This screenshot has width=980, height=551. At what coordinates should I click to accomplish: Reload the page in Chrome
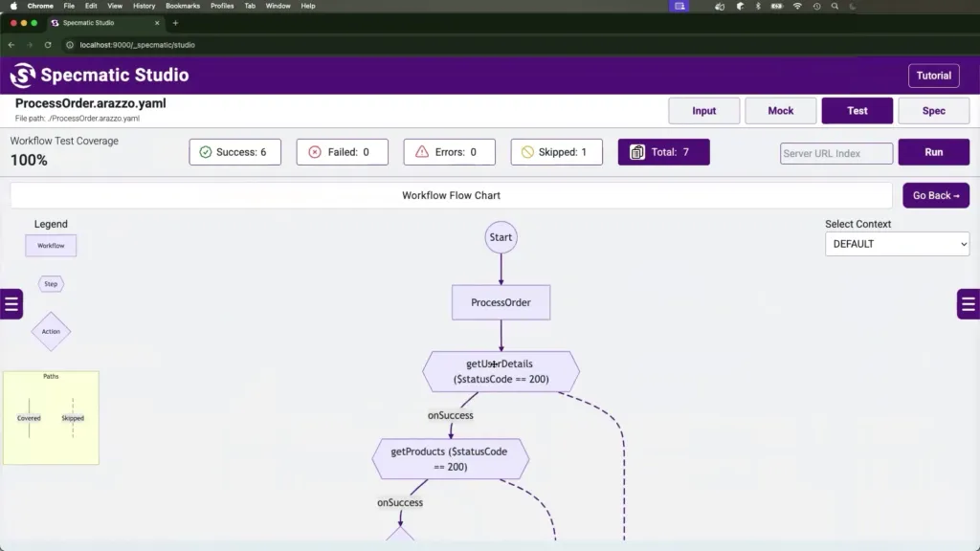point(48,45)
